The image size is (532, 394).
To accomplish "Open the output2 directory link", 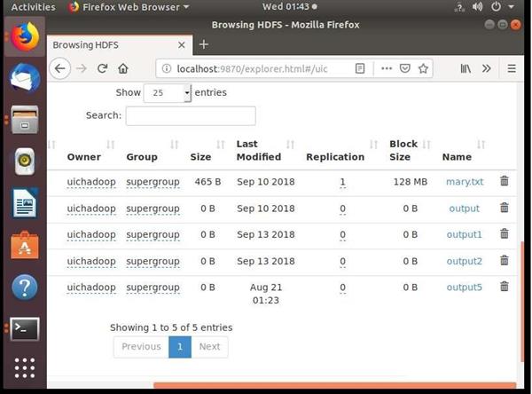I will click(x=464, y=261).
